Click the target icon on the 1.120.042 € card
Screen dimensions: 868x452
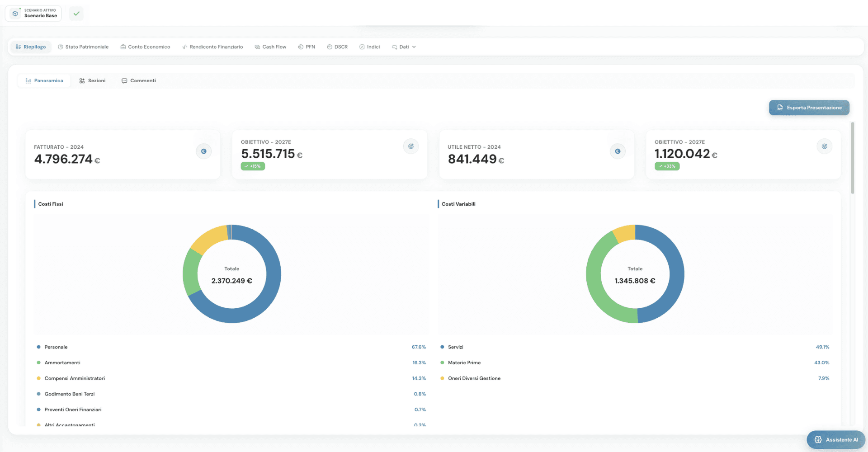(x=825, y=146)
